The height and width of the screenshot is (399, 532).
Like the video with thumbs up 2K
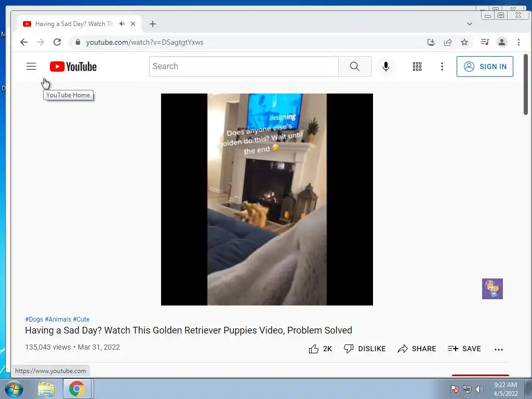[320, 349]
